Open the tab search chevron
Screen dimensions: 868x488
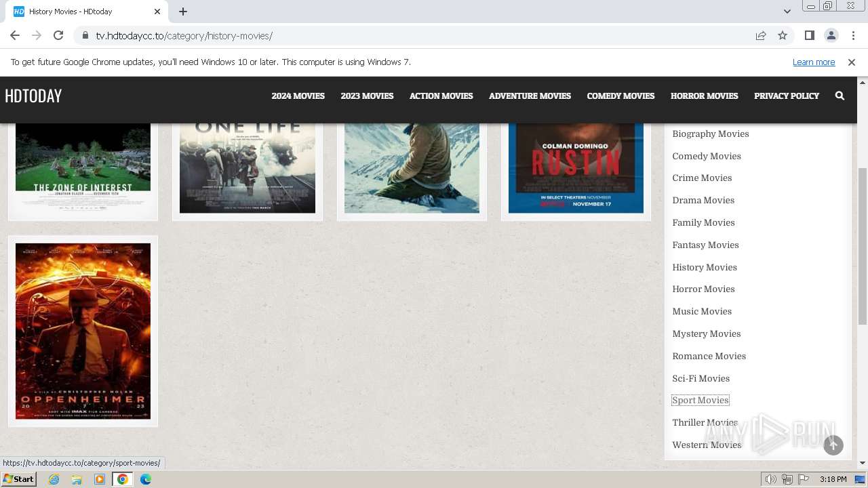coord(787,12)
